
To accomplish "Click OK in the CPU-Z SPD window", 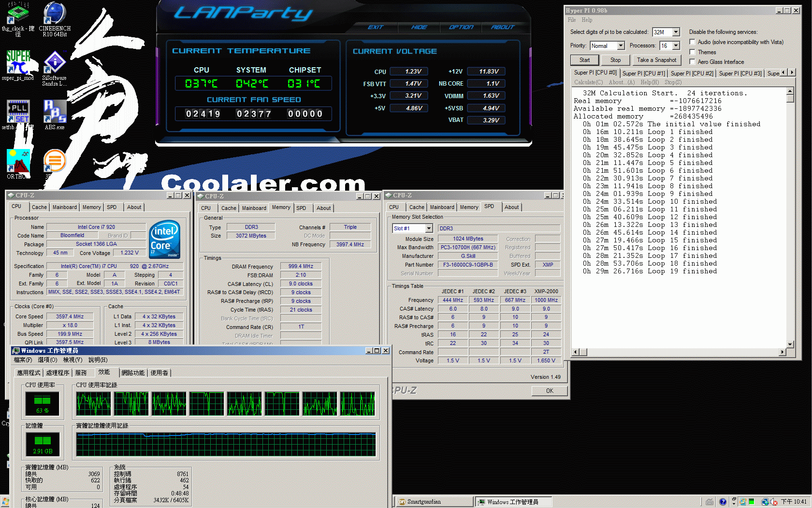I will pos(550,391).
